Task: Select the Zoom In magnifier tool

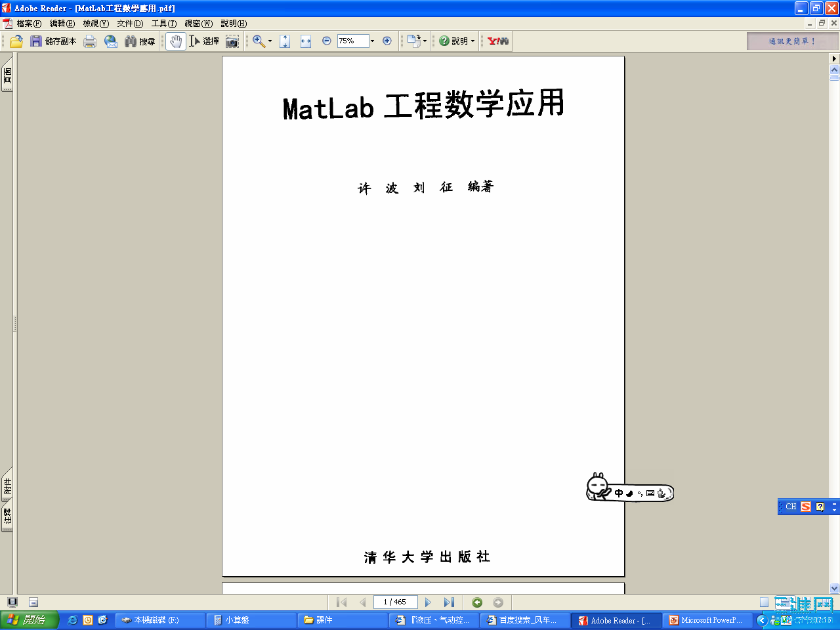Action: click(x=259, y=41)
